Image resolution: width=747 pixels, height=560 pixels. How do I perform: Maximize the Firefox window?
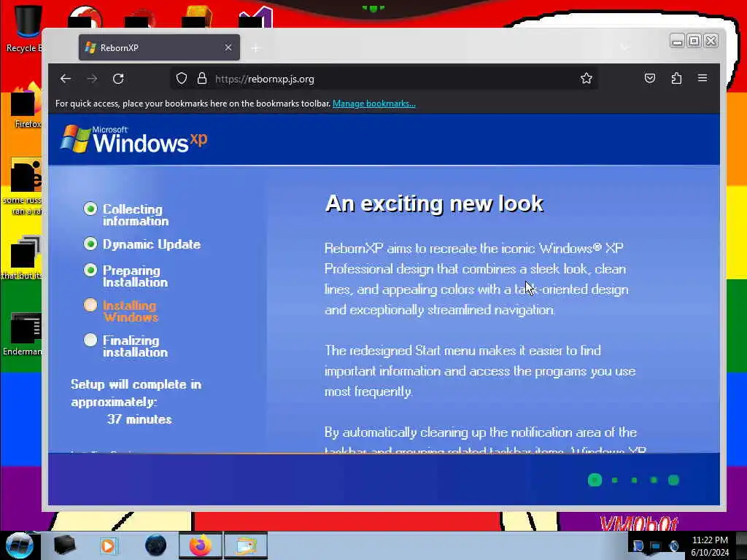694,42
